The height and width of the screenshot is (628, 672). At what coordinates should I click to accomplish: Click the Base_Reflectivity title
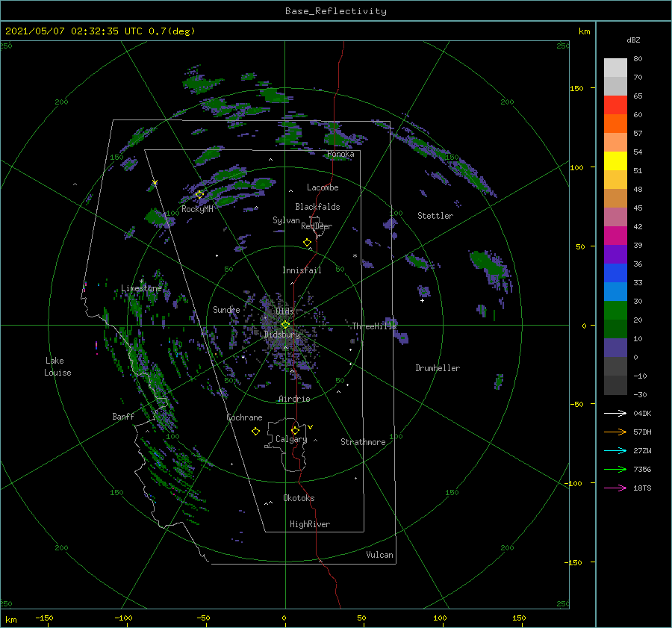point(336,11)
